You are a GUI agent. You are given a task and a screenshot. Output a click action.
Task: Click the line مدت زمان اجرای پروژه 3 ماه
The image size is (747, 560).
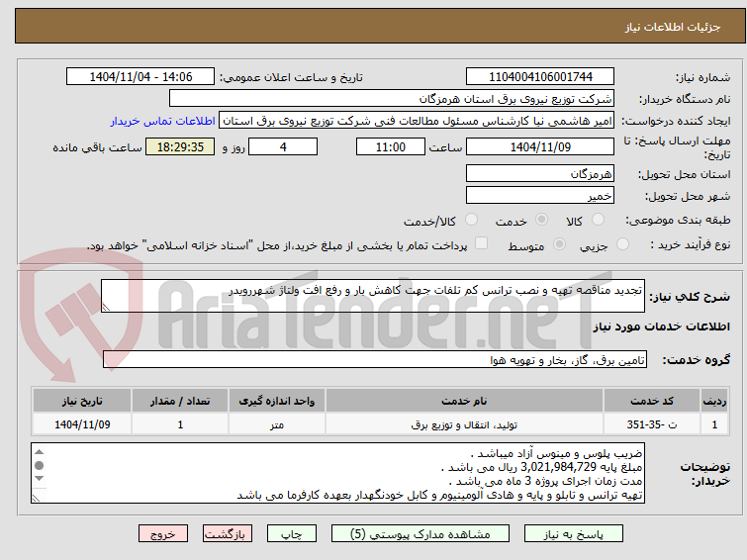tap(546, 481)
